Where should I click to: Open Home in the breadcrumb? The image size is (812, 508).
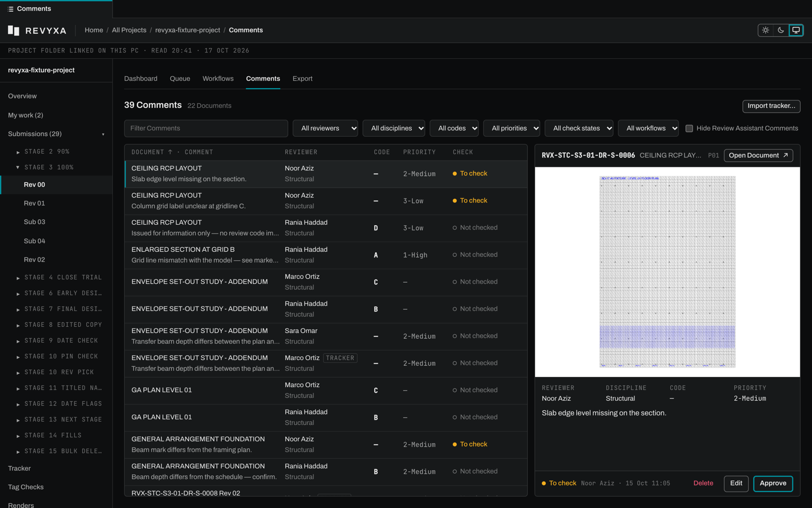(94, 30)
